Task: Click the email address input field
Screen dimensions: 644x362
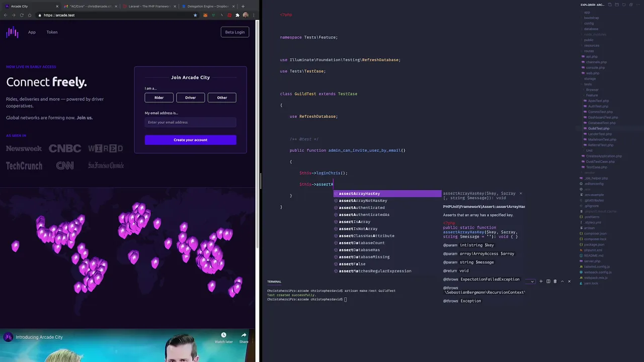Action: (x=190, y=122)
